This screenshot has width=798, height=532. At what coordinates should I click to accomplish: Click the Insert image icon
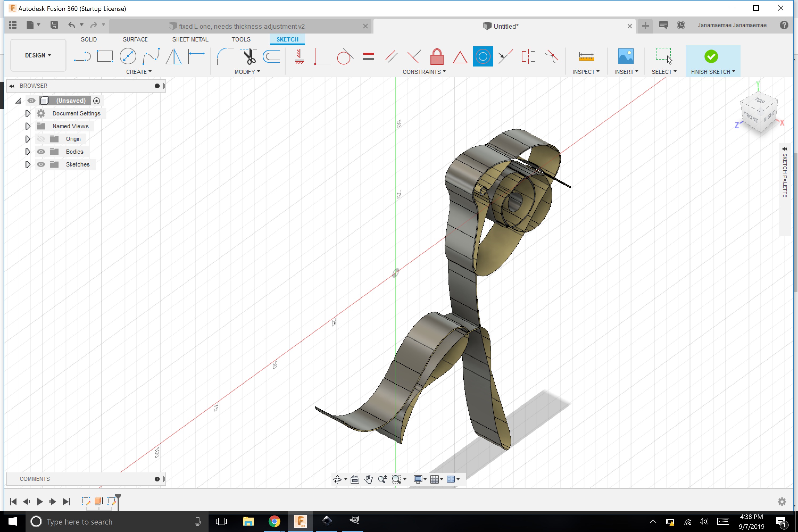tap(625, 56)
